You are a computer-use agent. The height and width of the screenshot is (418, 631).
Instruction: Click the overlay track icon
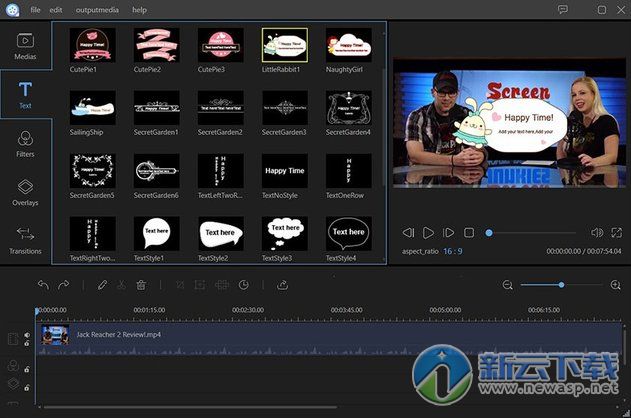click(x=13, y=383)
